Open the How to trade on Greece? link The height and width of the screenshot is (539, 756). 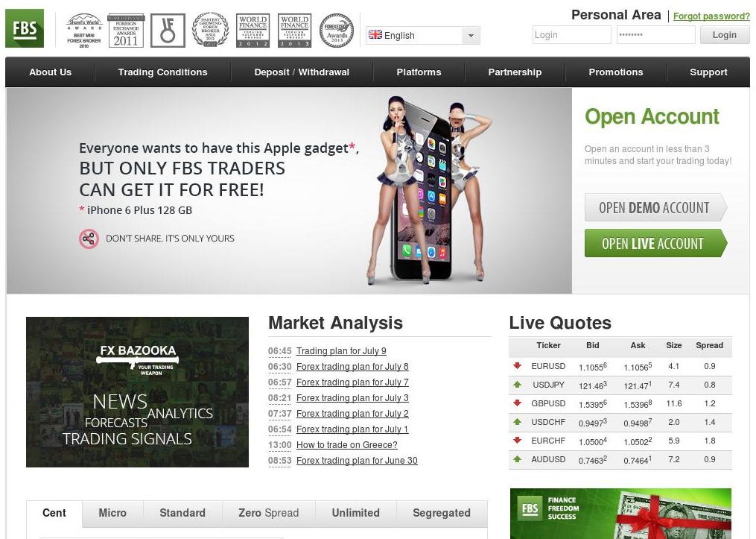(347, 445)
